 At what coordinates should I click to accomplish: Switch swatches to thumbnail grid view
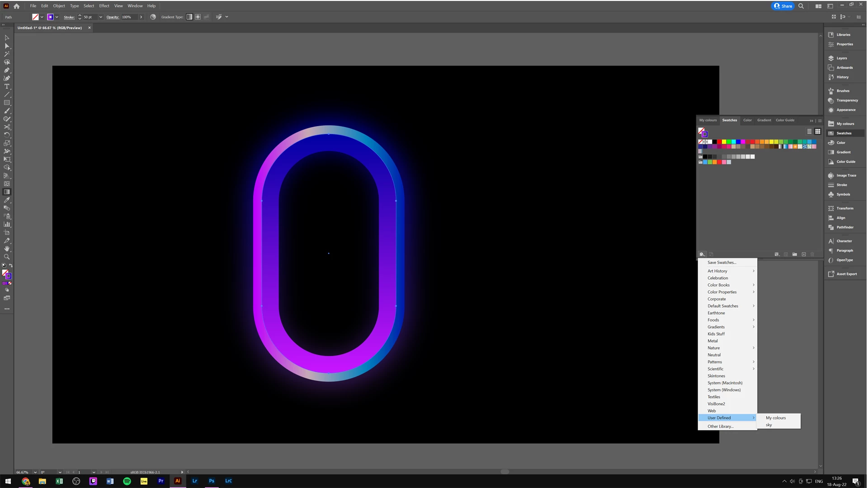pyautogui.click(x=818, y=131)
